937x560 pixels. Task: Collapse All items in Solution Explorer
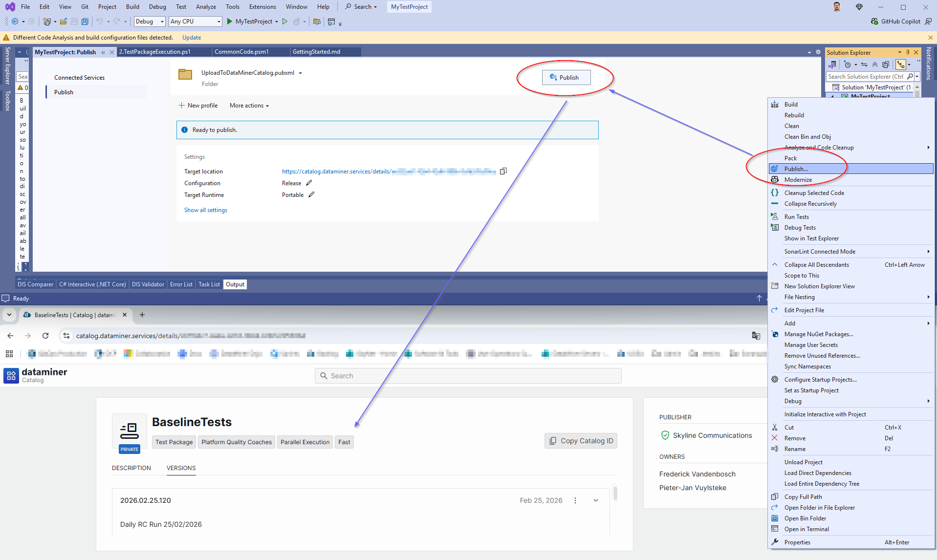pos(875,64)
